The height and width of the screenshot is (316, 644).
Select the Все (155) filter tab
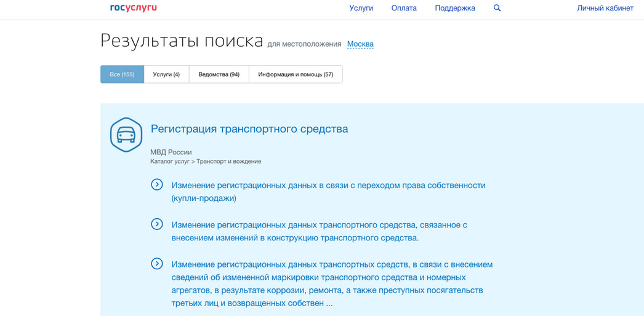pyautogui.click(x=122, y=74)
